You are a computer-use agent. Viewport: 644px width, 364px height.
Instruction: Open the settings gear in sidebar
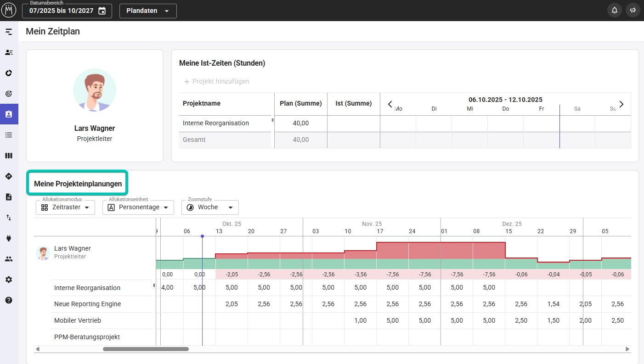click(x=9, y=280)
